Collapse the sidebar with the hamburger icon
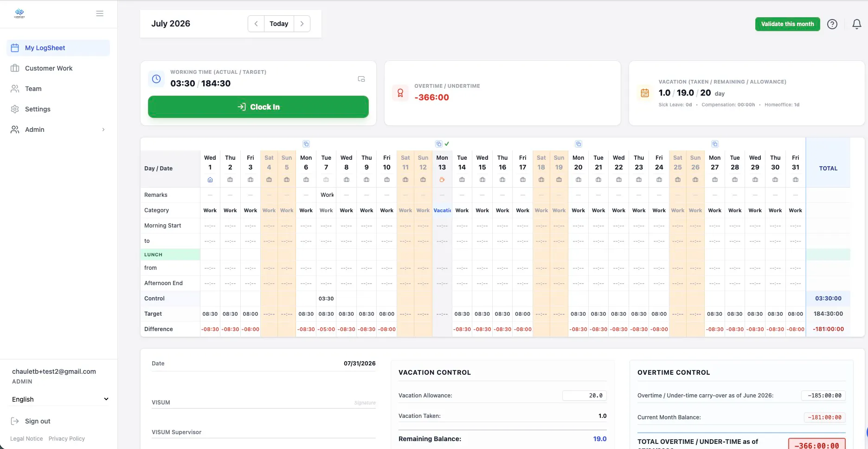Viewport: 868px width, 449px height. pyautogui.click(x=100, y=14)
